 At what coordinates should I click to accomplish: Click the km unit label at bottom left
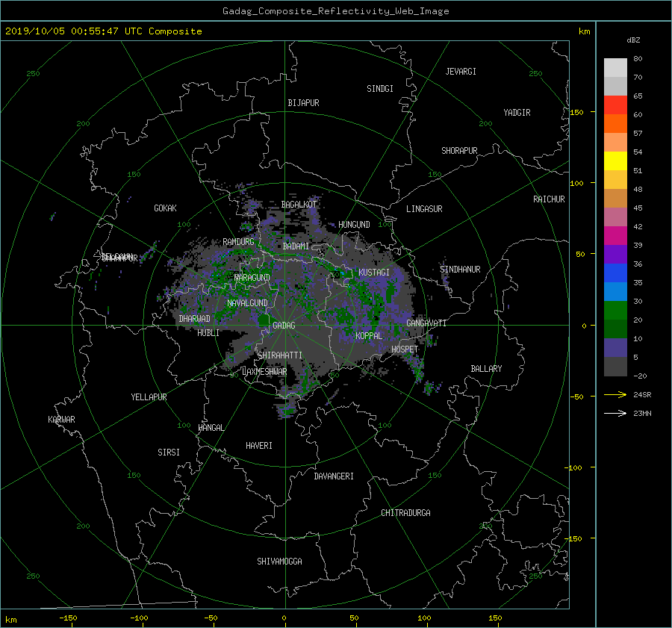[x=11, y=620]
